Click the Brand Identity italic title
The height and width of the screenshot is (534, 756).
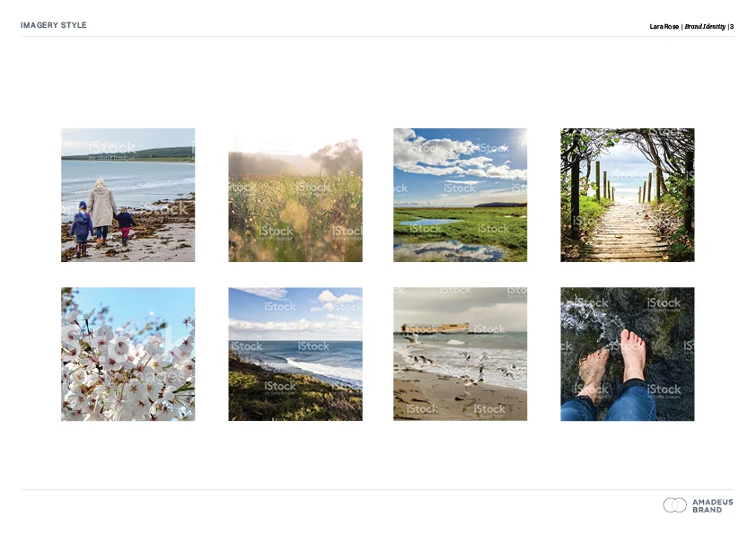click(705, 27)
